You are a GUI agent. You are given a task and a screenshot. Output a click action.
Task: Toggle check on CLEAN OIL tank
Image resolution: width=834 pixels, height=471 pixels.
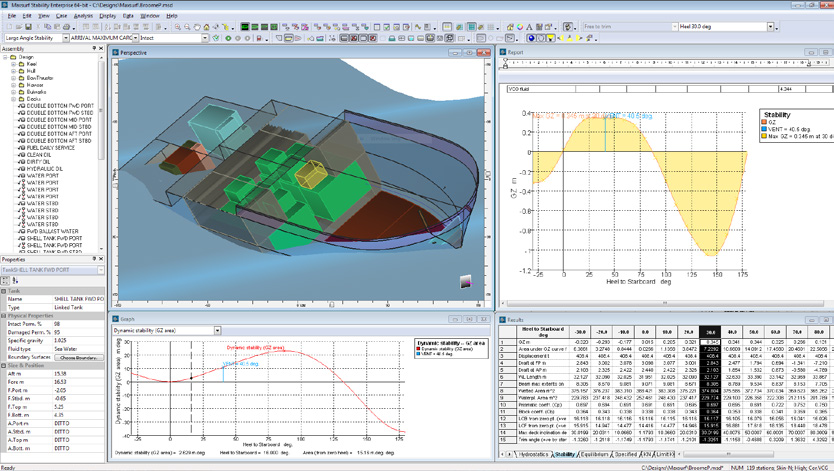(21, 155)
